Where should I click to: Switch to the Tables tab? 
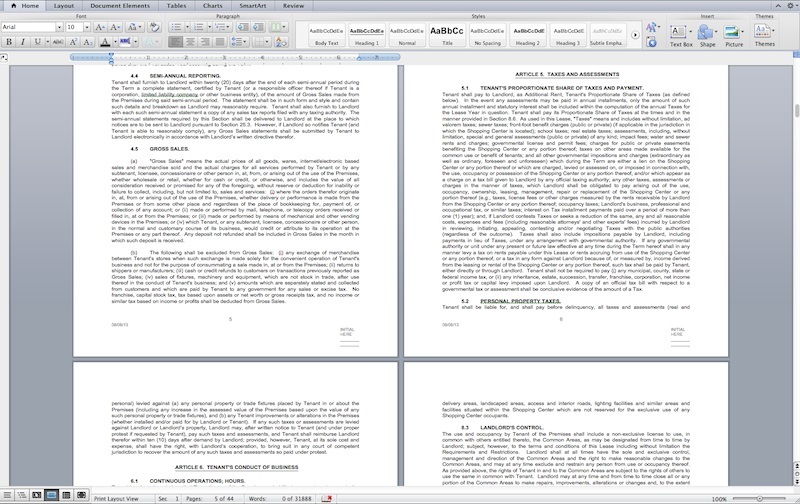pyautogui.click(x=176, y=6)
